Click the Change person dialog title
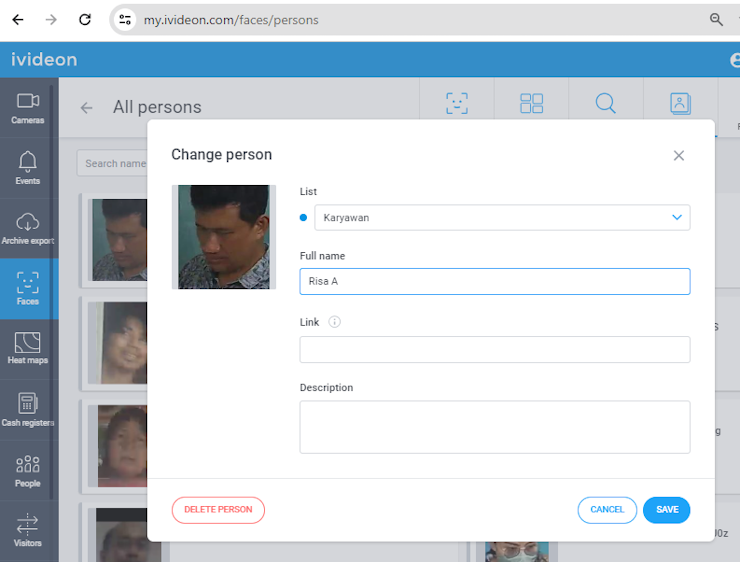The image size is (740, 562). [x=221, y=154]
